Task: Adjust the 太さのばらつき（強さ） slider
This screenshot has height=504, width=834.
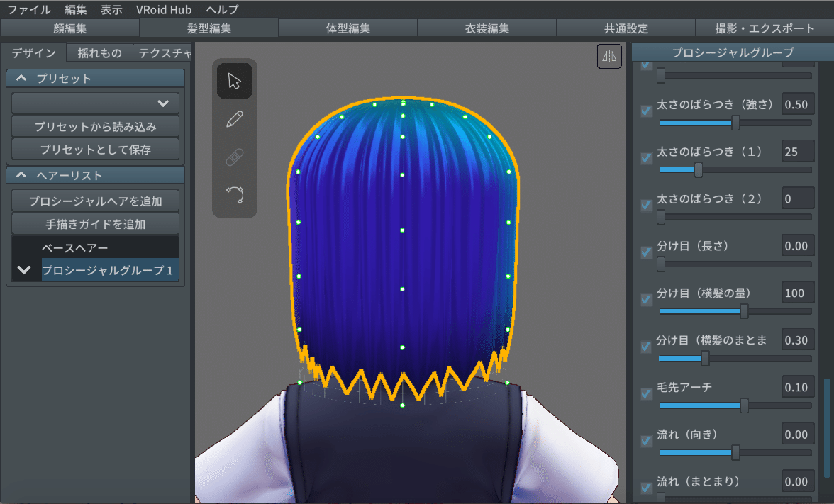Action: click(735, 123)
